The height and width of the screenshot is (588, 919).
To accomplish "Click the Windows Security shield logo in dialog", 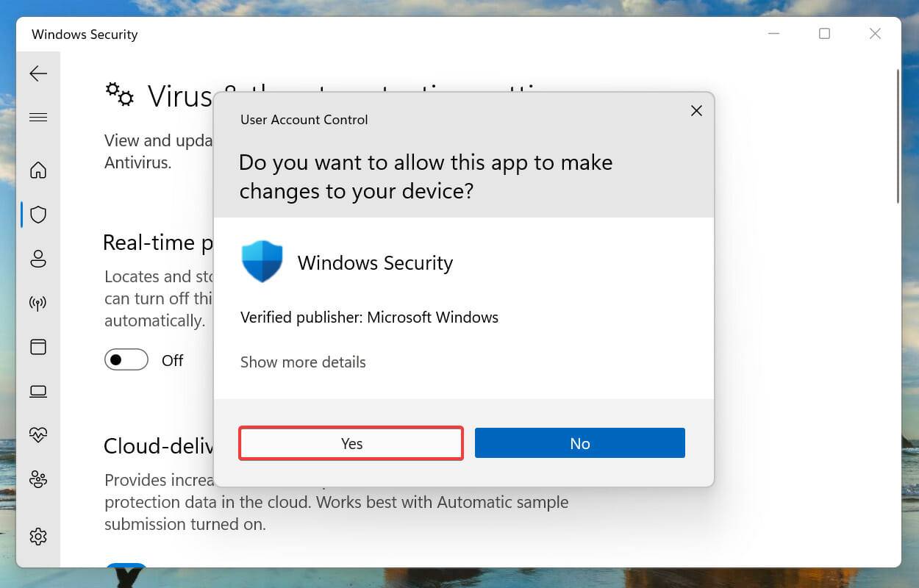I will point(262,262).
